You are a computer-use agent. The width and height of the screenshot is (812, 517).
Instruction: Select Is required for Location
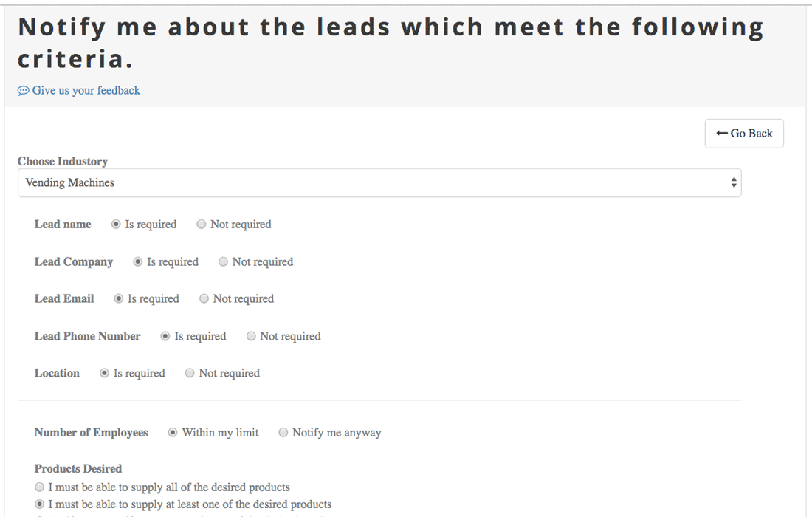(x=104, y=373)
